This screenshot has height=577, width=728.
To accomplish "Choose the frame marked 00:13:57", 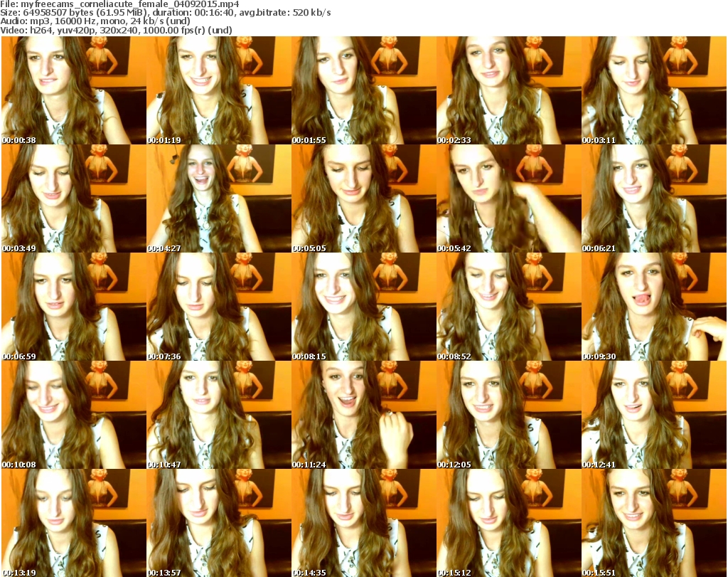I will tap(219, 523).
